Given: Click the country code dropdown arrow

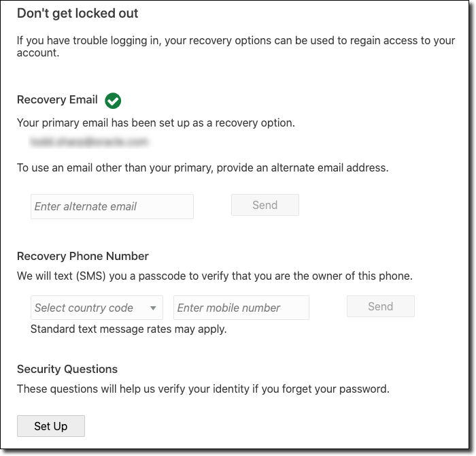Looking at the screenshot, I should tap(153, 308).
